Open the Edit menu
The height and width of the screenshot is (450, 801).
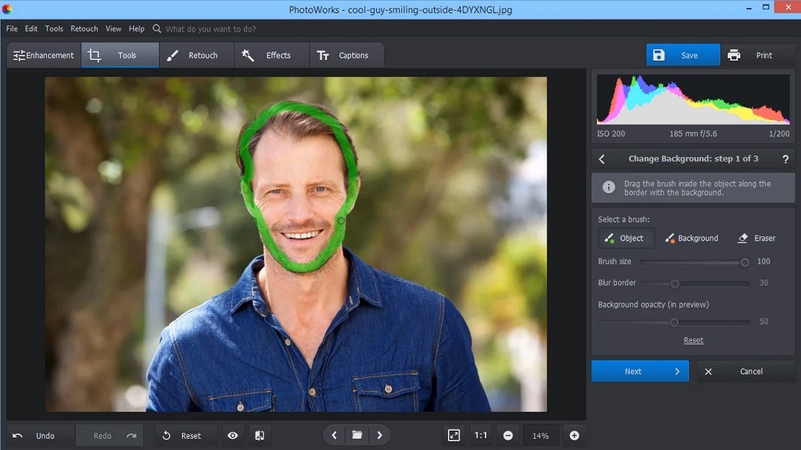point(31,29)
